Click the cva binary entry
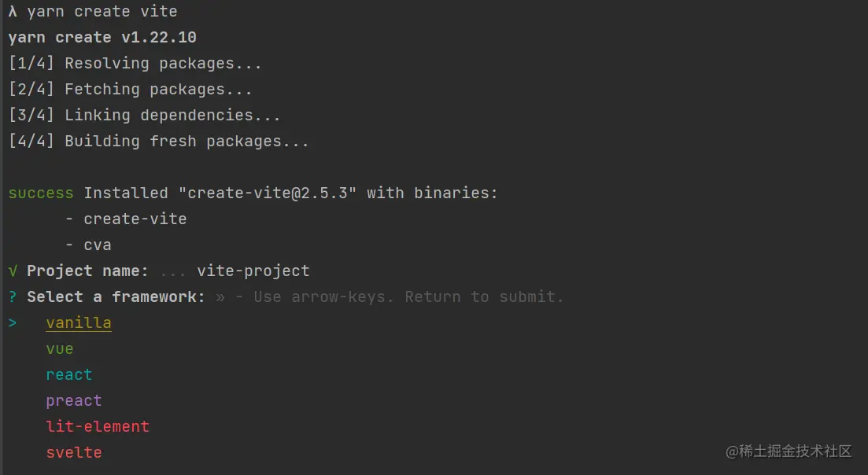Image resolution: width=868 pixels, height=475 pixels. (98, 245)
